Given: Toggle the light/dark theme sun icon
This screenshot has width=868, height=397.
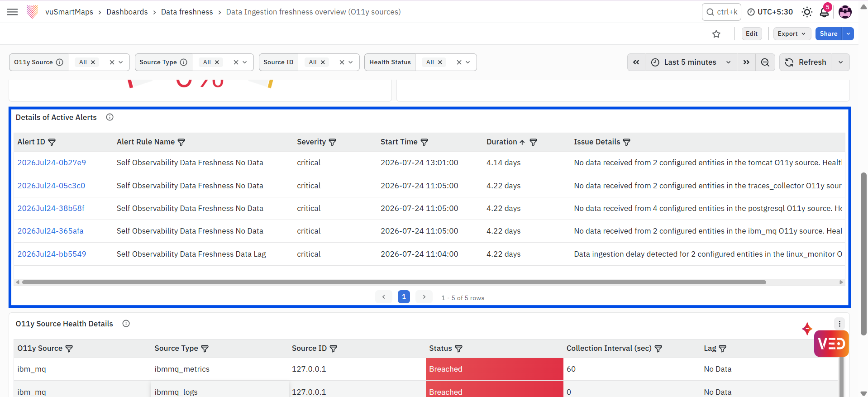Looking at the screenshot, I should (x=807, y=12).
